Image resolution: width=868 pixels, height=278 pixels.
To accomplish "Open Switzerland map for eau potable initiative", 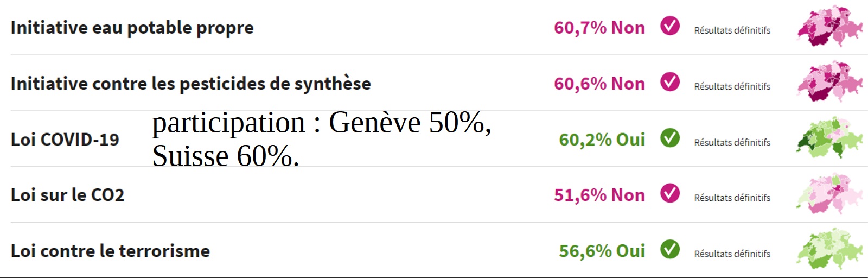I will click(829, 26).
